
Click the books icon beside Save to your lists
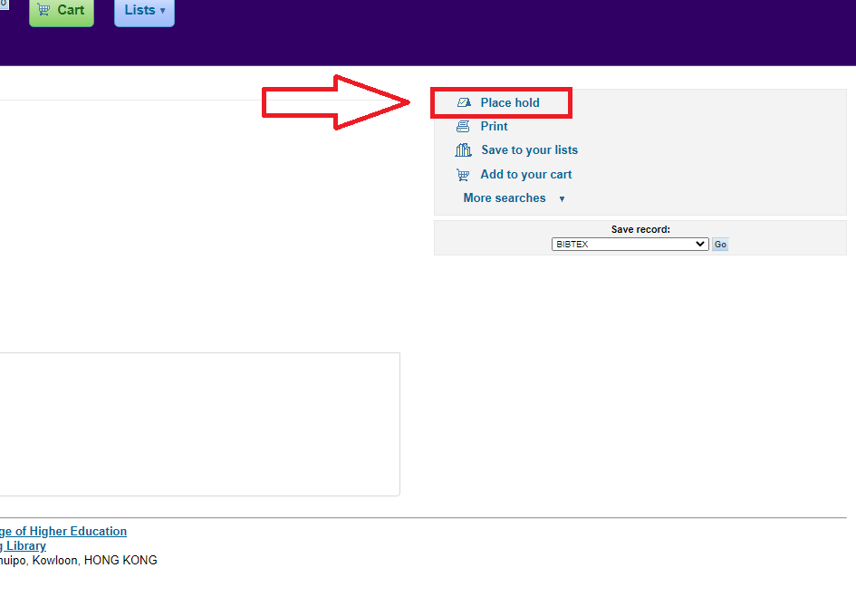(x=464, y=149)
